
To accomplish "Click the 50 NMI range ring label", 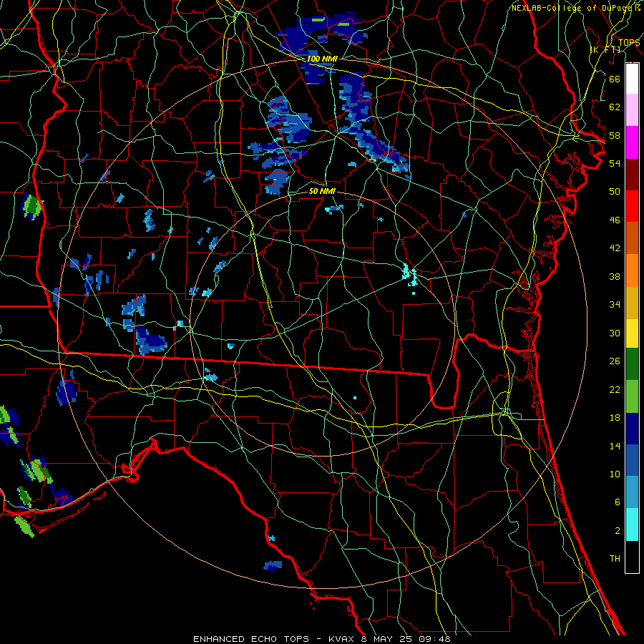I will point(322,191).
